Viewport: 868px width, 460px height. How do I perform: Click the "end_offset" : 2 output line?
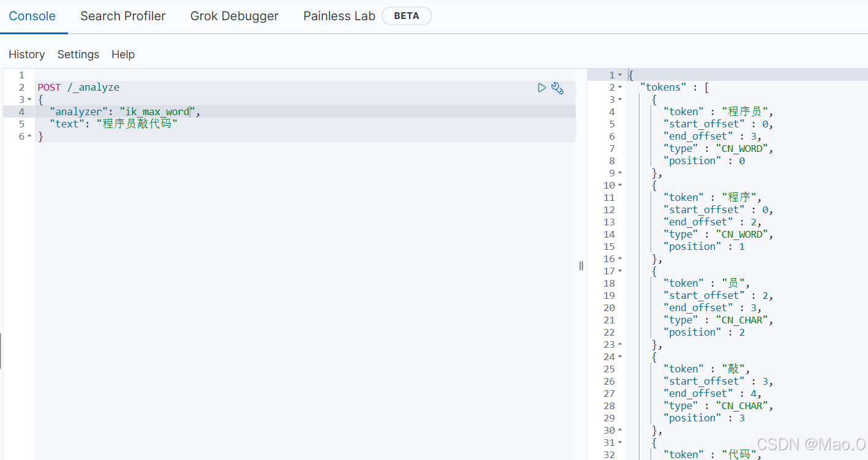(712, 222)
